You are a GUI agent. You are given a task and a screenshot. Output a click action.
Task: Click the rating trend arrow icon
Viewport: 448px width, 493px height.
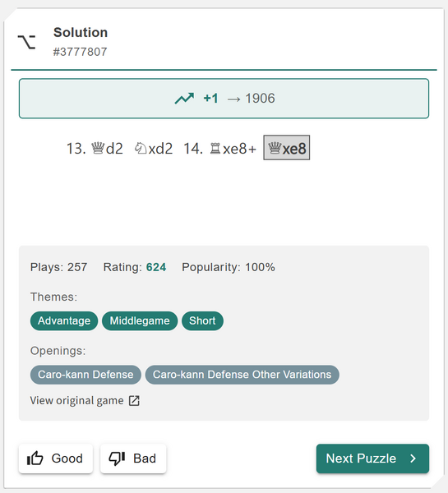(184, 99)
